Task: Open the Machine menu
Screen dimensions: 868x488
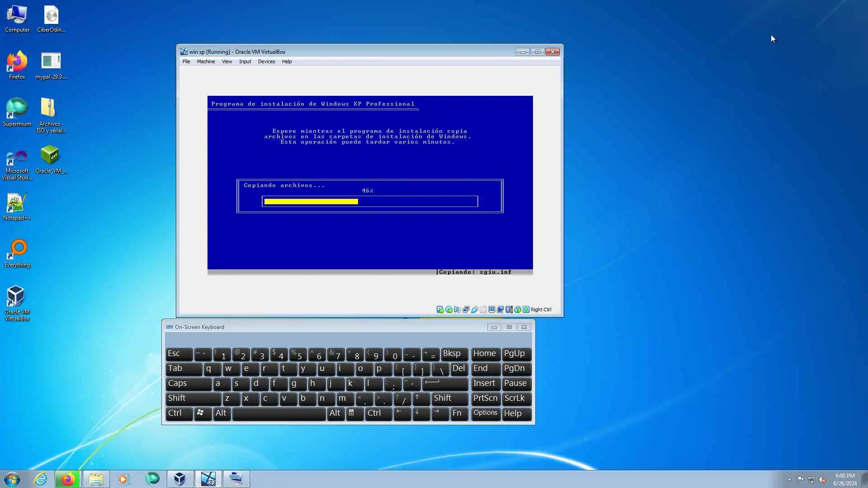Action: [206, 62]
